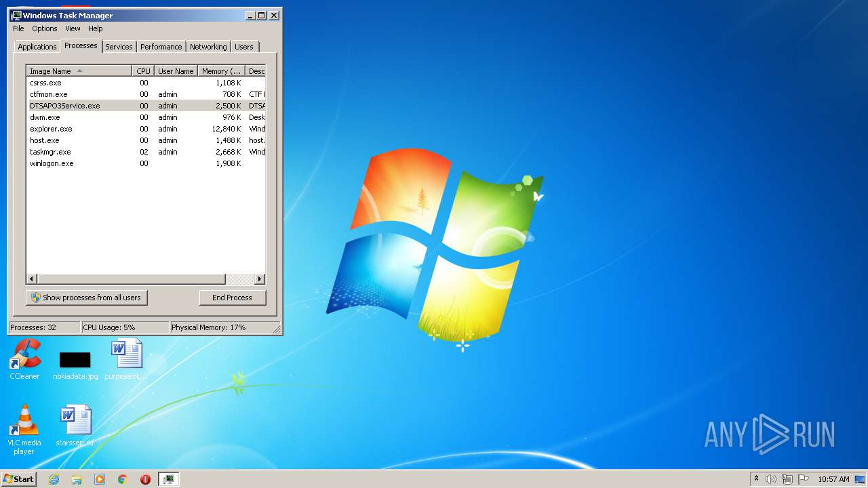Viewport: 868px width, 488px height.
Task: Click the Physical Memory: 17% status entry
Action: pos(221,327)
